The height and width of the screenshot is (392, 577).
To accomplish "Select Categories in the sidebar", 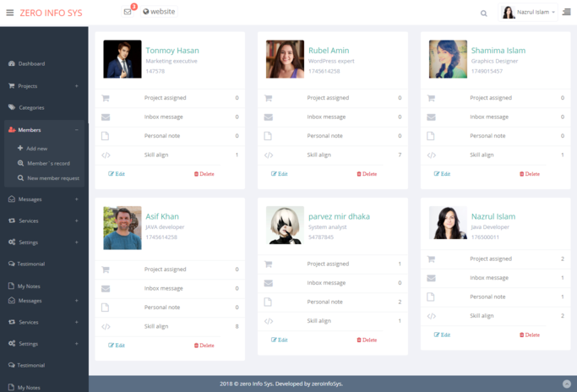I will [31, 107].
